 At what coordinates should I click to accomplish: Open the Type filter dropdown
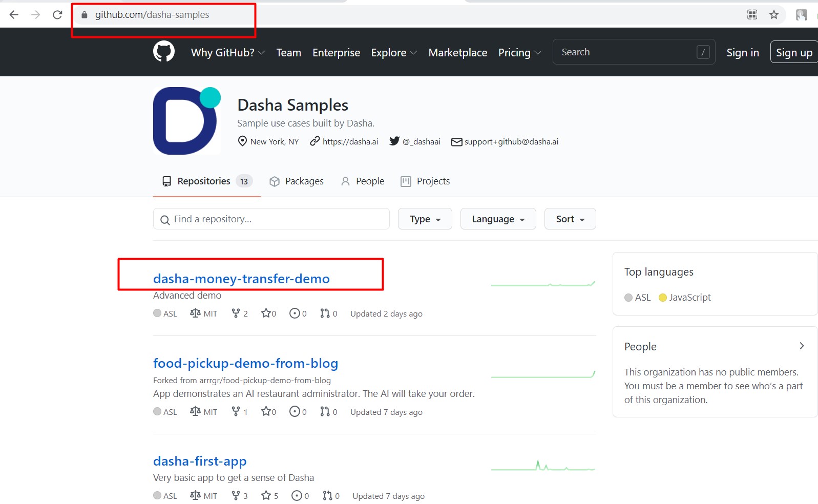point(425,219)
